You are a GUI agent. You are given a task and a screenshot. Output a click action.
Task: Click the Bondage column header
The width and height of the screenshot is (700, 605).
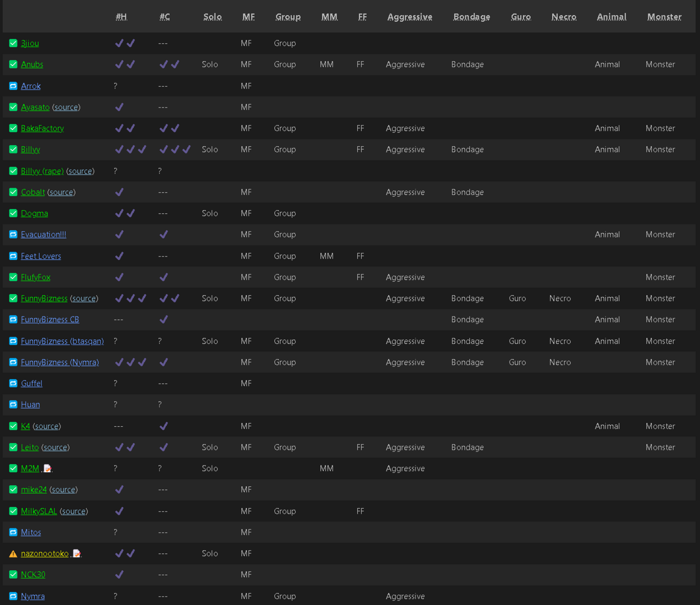point(472,17)
